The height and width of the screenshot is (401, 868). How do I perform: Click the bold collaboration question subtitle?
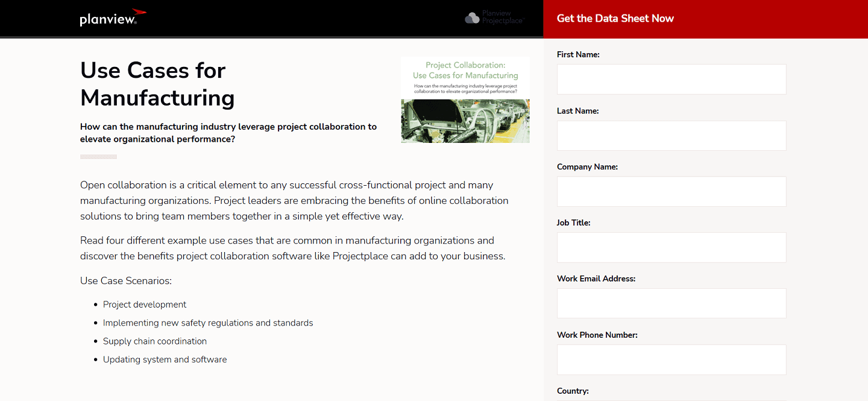228,133
